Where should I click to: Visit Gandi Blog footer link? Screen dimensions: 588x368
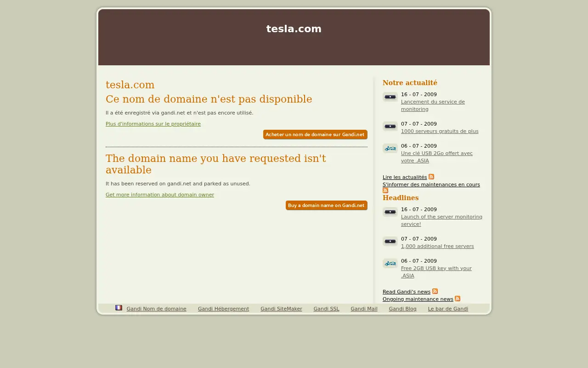(403, 309)
